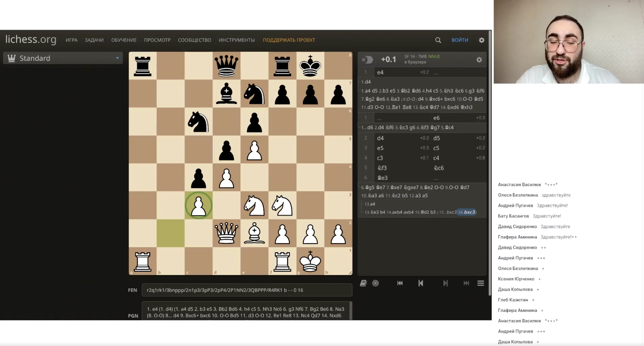The height and width of the screenshot is (346, 644).
Task: Open the opening explorer book icon
Action: [x=363, y=283]
